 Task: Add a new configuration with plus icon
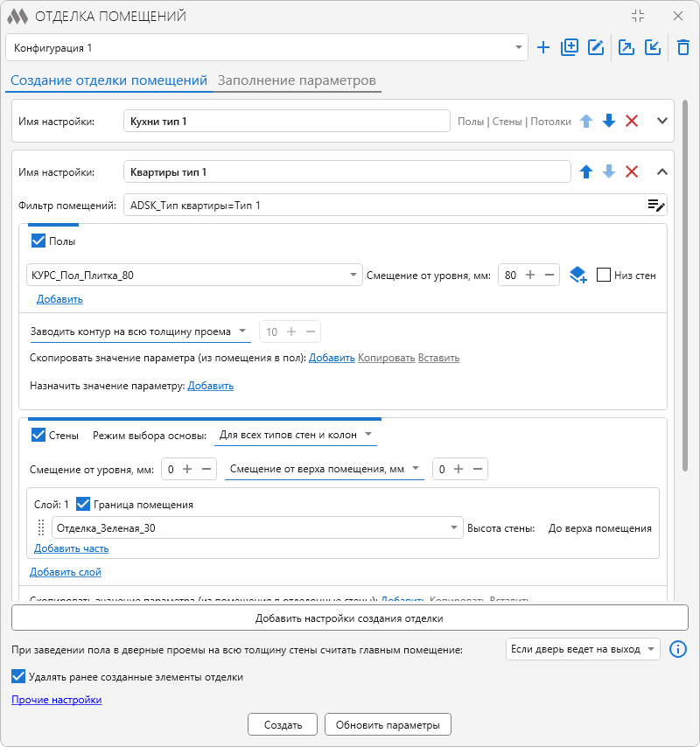pos(543,47)
